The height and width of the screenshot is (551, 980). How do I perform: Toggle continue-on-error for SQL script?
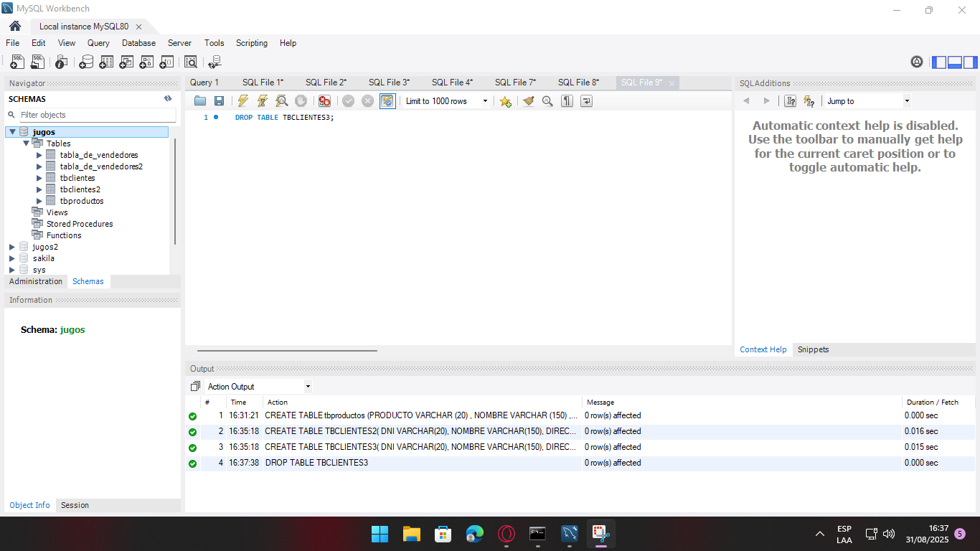(324, 101)
